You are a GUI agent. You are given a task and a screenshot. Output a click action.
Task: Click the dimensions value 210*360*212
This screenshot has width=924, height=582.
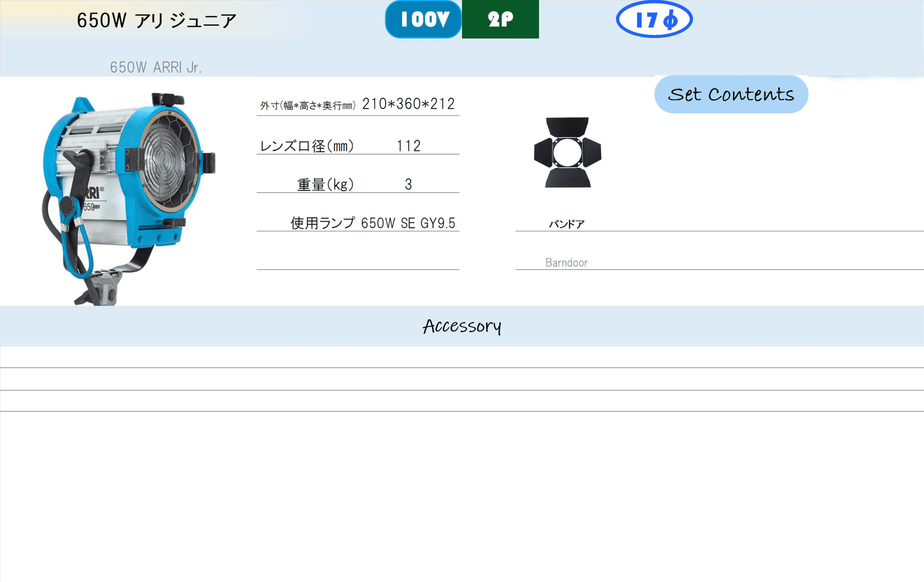408,104
